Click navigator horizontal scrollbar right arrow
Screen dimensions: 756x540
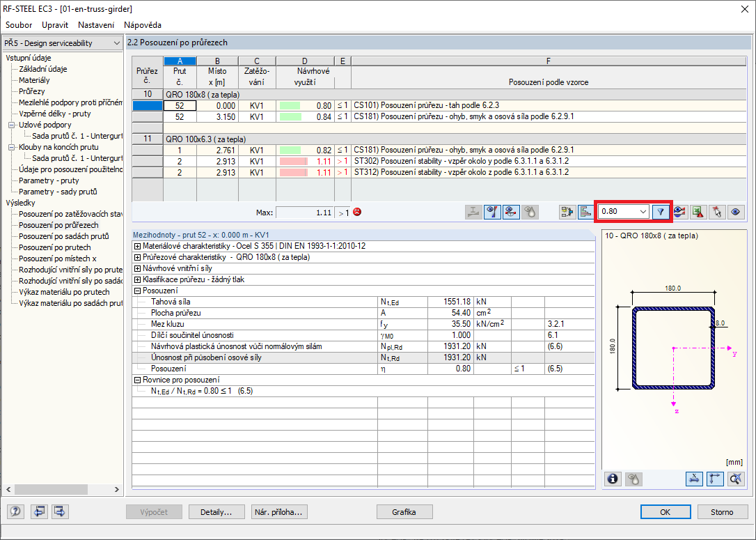117,489
